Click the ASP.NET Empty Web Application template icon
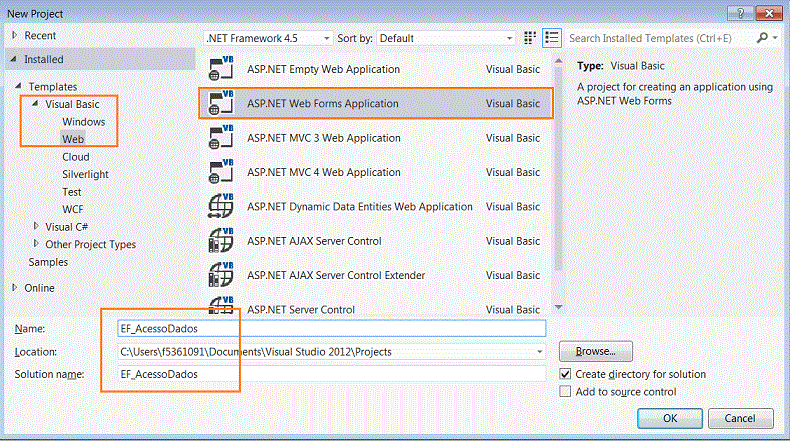This screenshot has height=441, width=790. pyautogui.click(x=221, y=69)
